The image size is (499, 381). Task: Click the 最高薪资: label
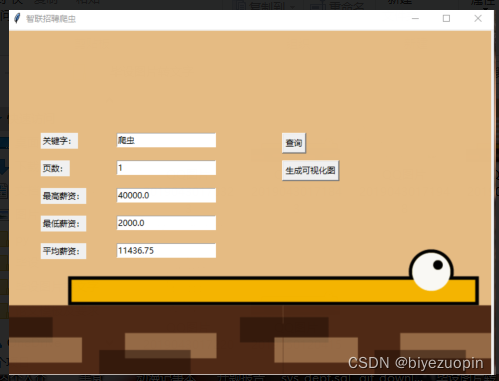click(x=63, y=196)
